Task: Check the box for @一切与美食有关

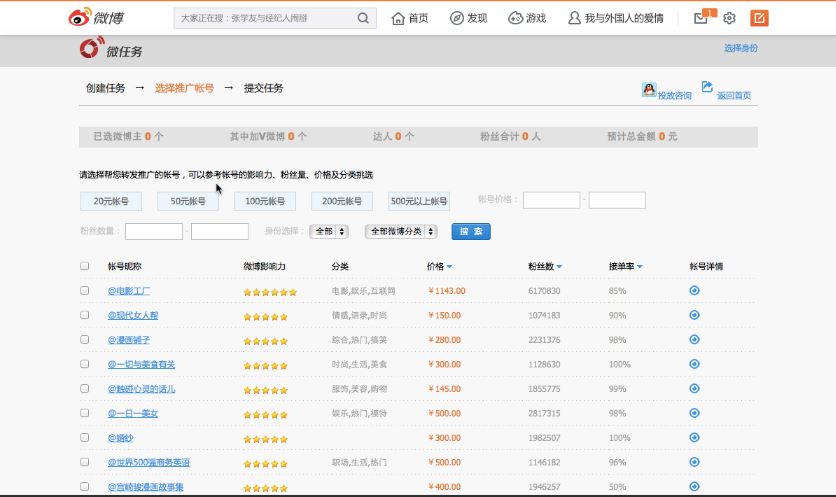Action: [x=84, y=364]
